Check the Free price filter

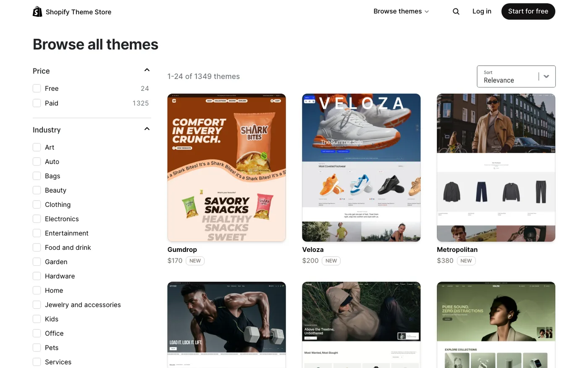[37, 88]
